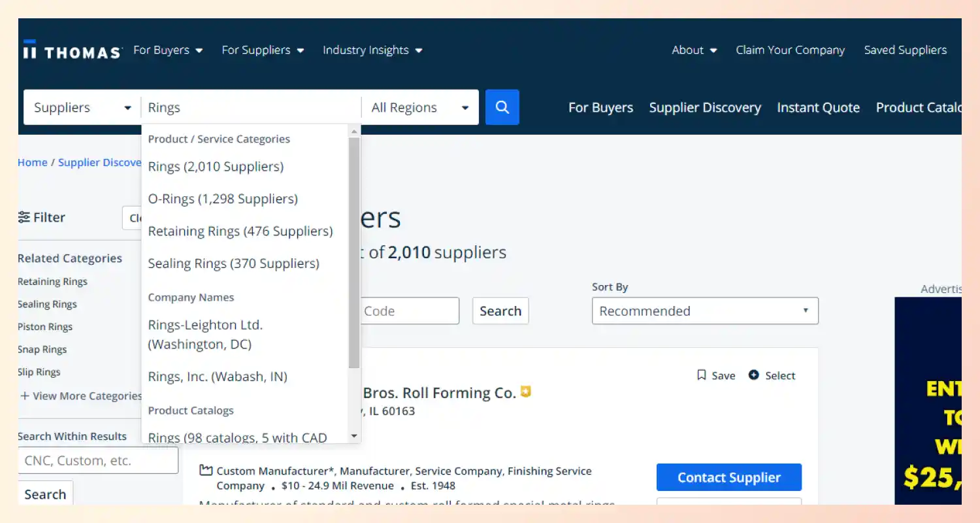The width and height of the screenshot is (980, 523).
Task: Click the Select plus icon on supplier card
Action: [753, 375]
